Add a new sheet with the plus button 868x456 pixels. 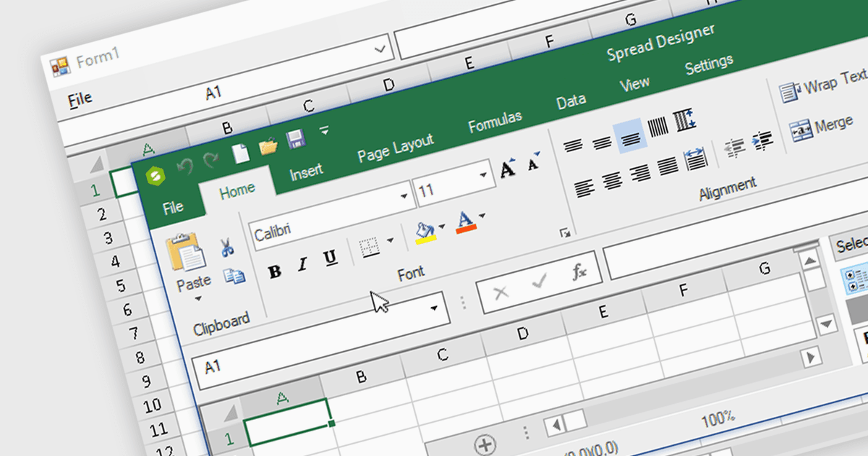click(485, 444)
